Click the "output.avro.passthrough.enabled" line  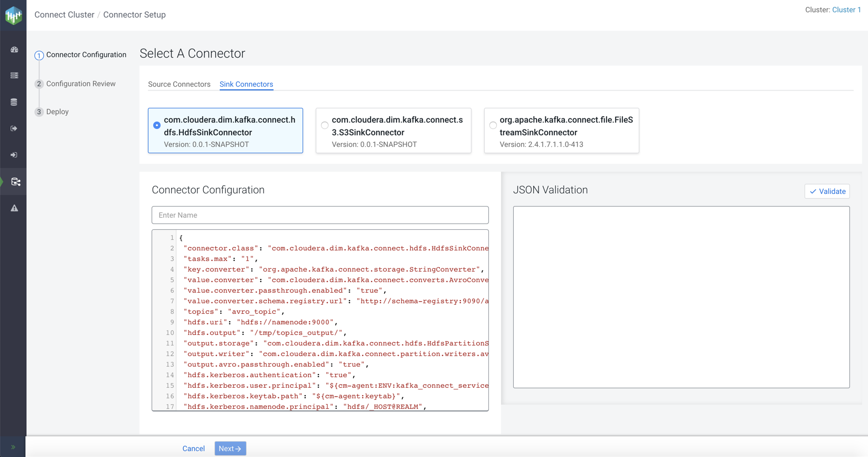pyautogui.click(x=276, y=365)
